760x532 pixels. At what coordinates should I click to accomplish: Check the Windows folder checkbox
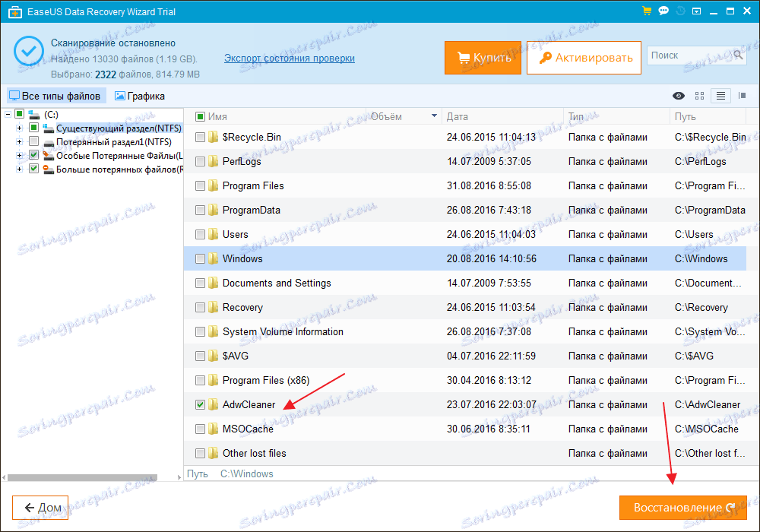click(200, 258)
